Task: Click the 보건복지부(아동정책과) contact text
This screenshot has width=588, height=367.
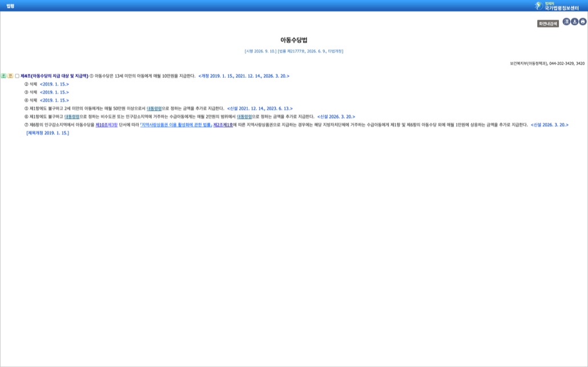Action: click(547, 64)
